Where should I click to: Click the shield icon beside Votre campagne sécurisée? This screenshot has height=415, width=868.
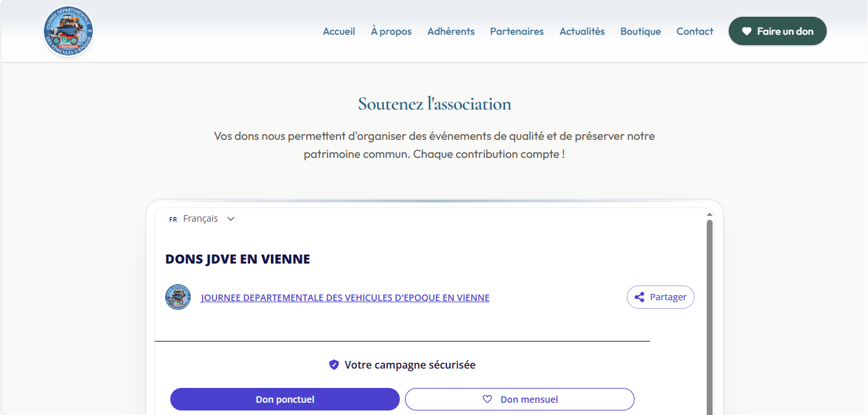point(334,365)
